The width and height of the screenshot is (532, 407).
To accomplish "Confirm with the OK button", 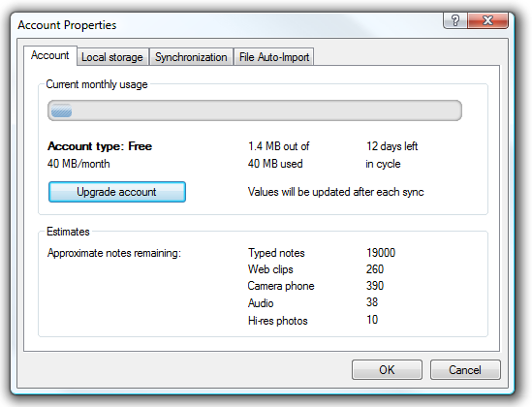I will [387, 370].
